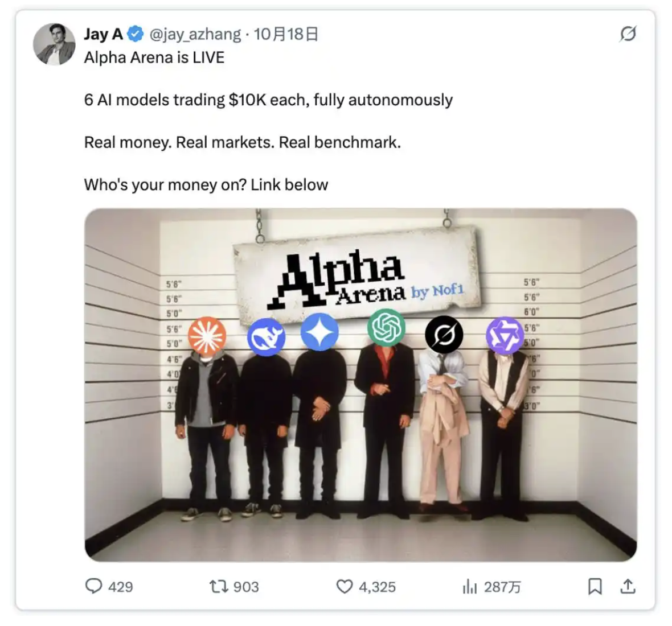
Task: Click the blue verified badge
Action: [136, 34]
